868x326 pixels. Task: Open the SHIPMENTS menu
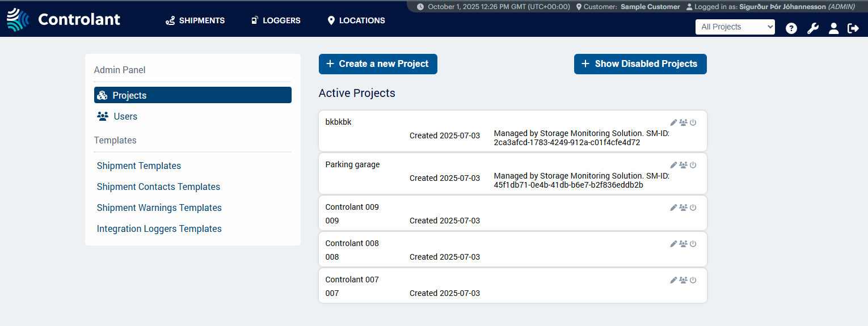195,20
